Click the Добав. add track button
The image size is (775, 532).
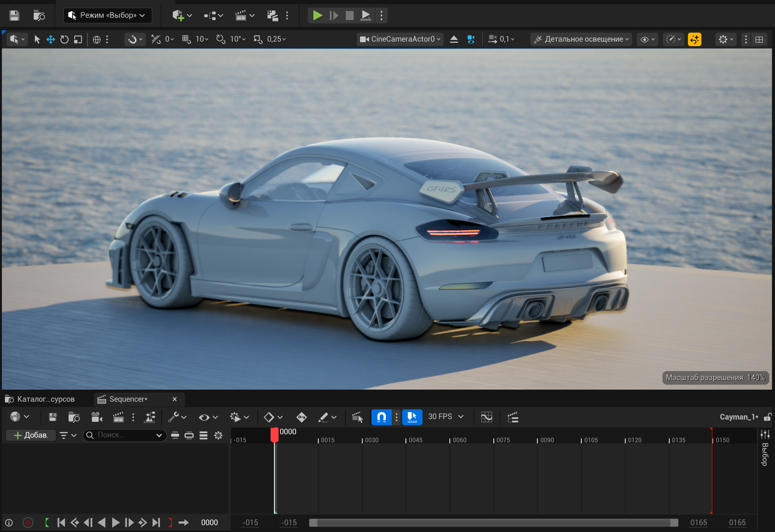(31, 435)
